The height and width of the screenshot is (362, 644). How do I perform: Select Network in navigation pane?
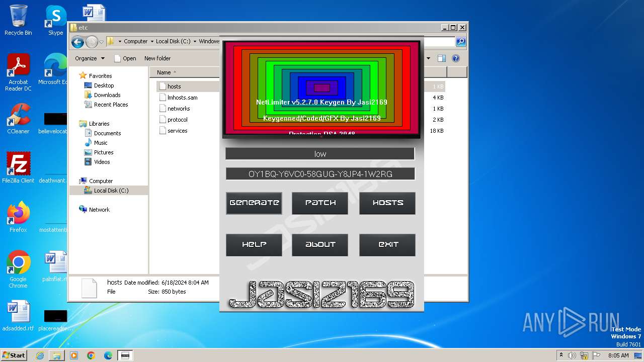(99, 210)
